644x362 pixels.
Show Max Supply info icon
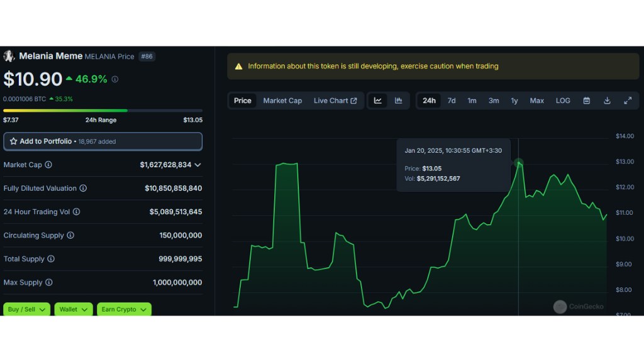[49, 282]
